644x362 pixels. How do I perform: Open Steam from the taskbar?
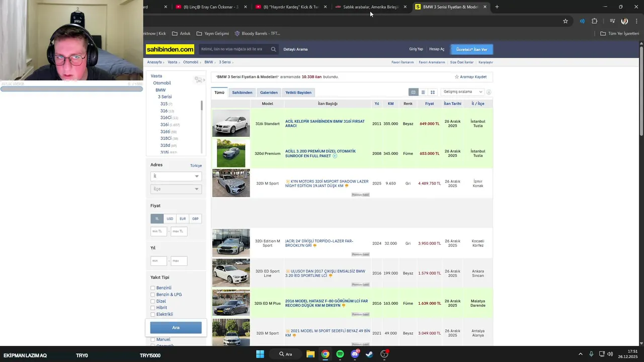[x=369, y=354]
